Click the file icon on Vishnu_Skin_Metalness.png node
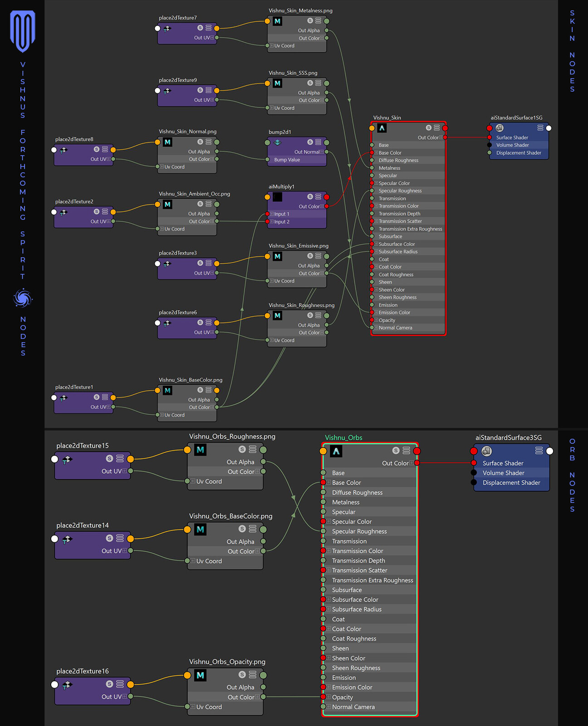 tap(277, 21)
